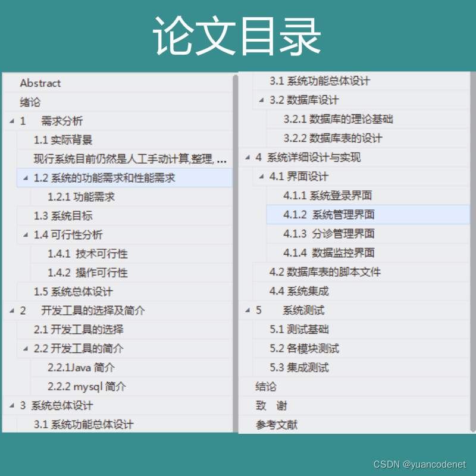This screenshot has height=476, width=476.
Task: Collapse the 3.2 数据库设计 triangle
Action: 261,100
